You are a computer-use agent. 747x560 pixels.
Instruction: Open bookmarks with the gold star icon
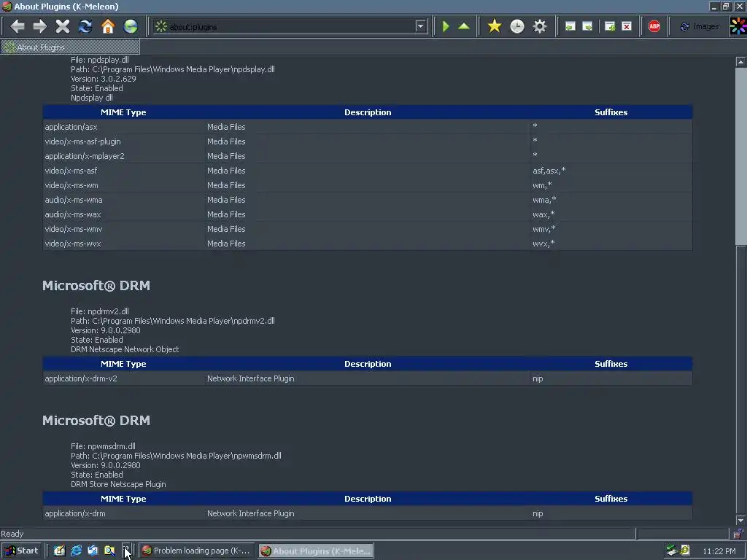tap(495, 26)
